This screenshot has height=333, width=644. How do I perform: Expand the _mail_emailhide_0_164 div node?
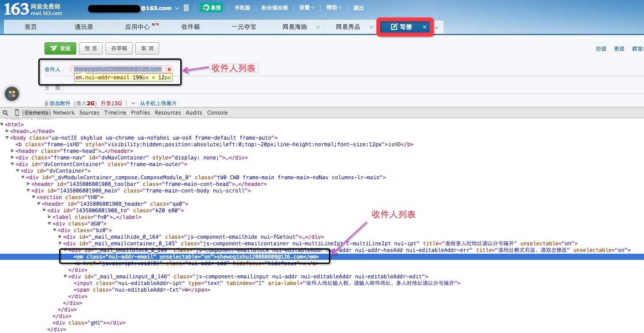(x=60, y=237)
